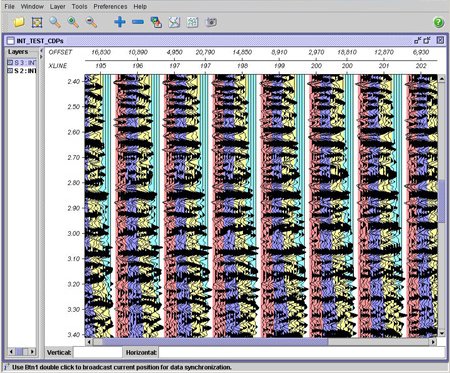This screenshot has width=450, height=373.
Task: Click the offset value 12,870
Action: [x=384, y=52]
